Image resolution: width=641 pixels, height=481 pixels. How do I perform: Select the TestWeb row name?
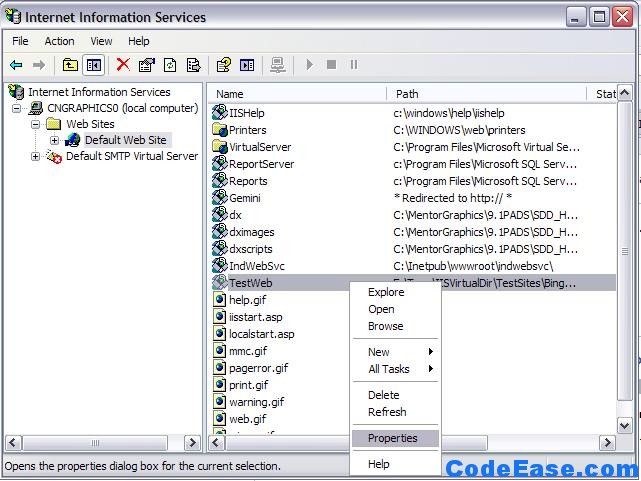pos(251,283)
